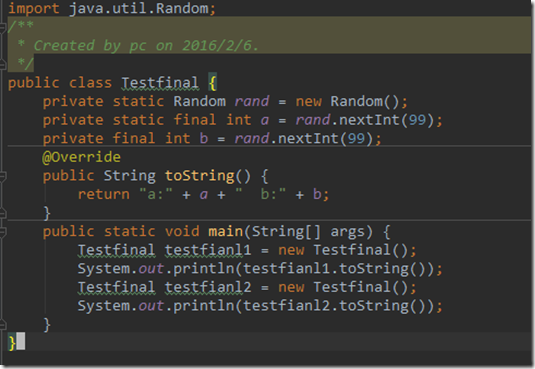Click the testfianl1 variable in its declaration
Screen dimensions: 535x369
(x=208, y=250)
